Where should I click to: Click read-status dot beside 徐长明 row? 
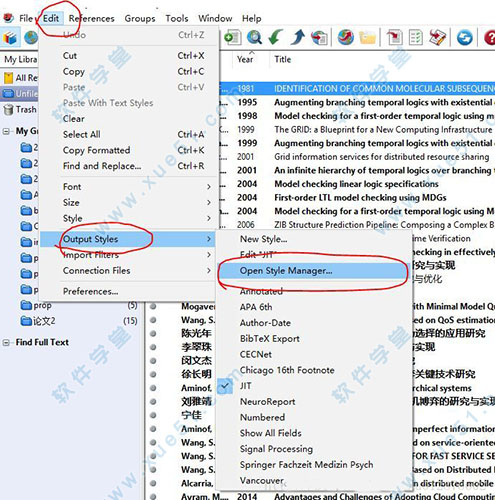point(153,374)
